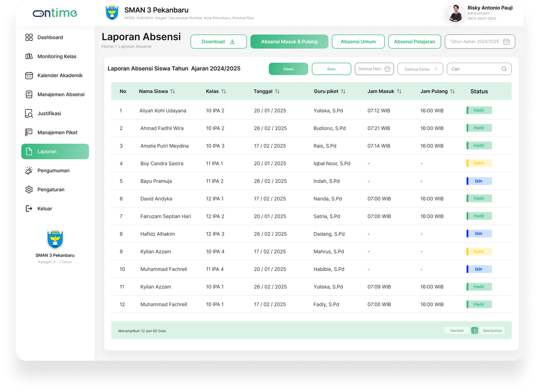The width and height of the screenshot is (539, 392).
Task: Click the Manajemen Piket presenter icon
Action: 29,133
